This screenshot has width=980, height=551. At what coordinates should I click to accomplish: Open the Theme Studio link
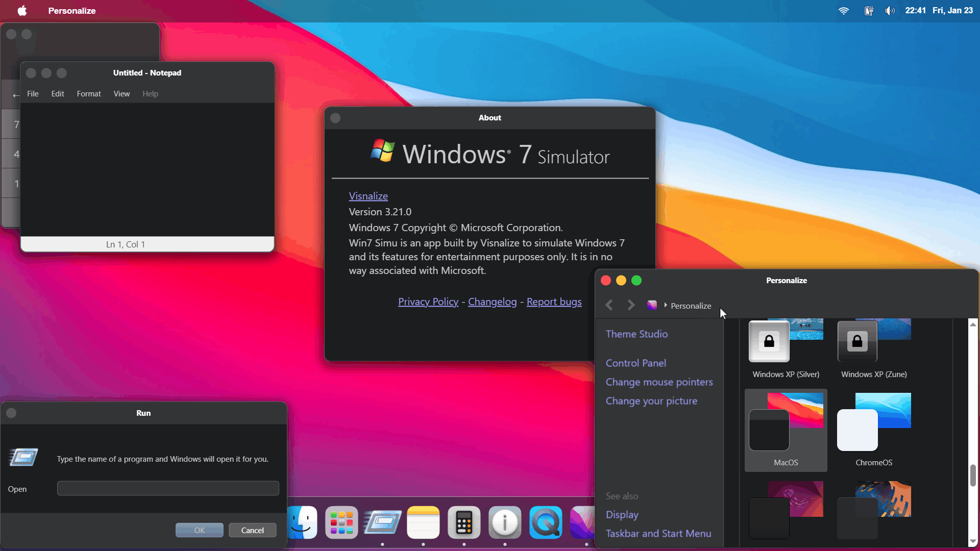coord(636,334)
